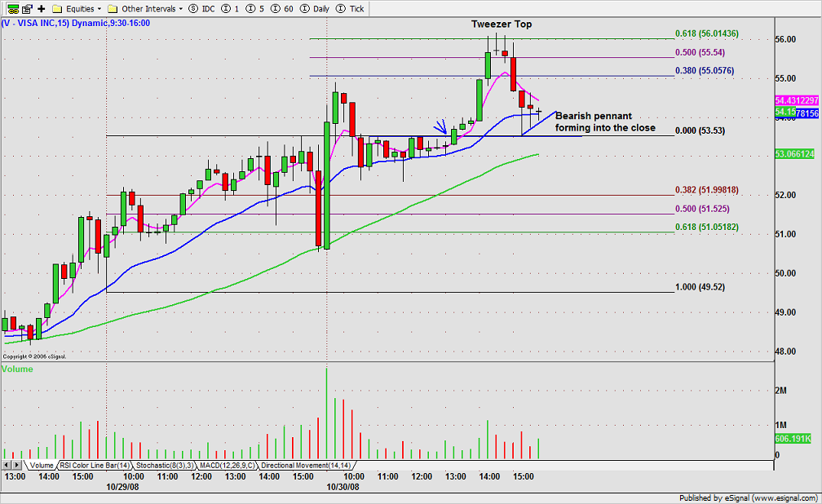Open the Equities folder dropdown

click(77, 9)
